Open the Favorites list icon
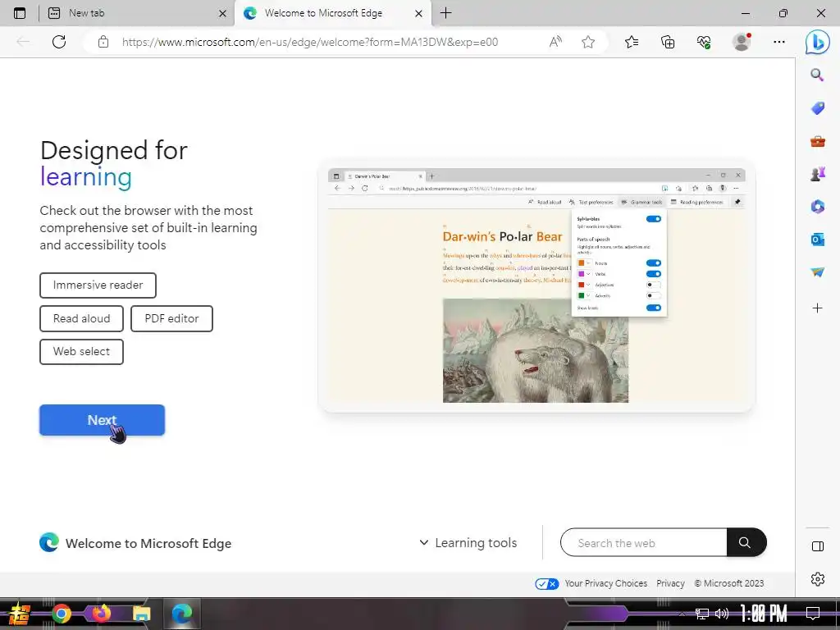The image size is (840, 630). coord(632,42)
